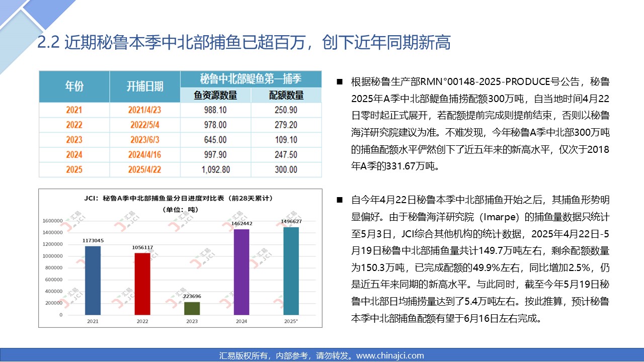Click the 2023 green chart bar
The image size is (644, 362).
pyautogui.click(x=192, y=308)
